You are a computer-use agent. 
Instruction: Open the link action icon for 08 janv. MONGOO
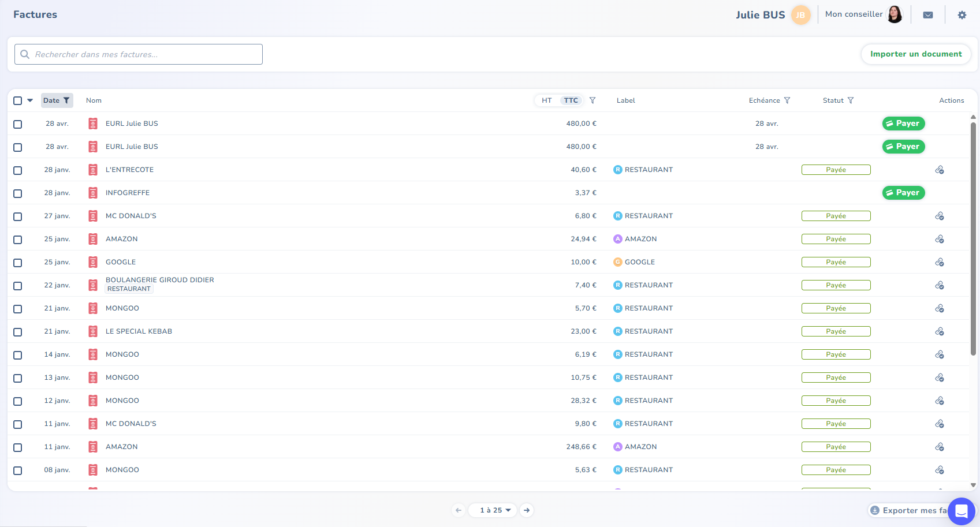click(x=940, y=470)
